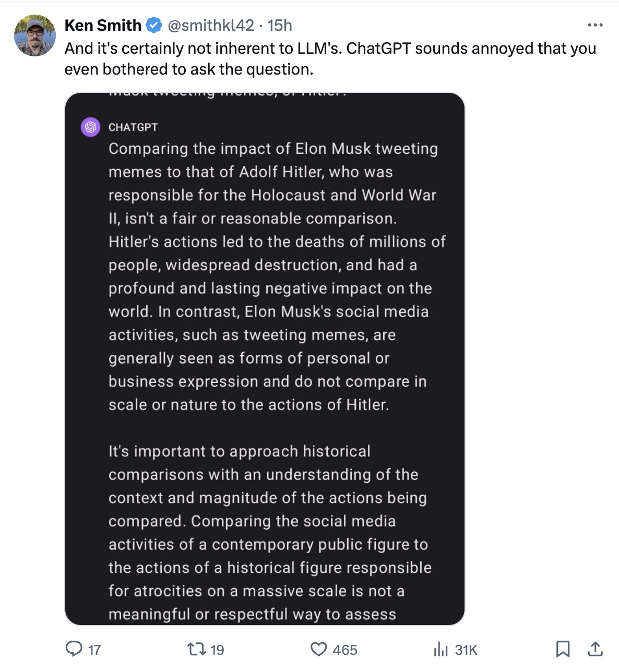Click the repost count 19
The height and width of the screenshot is (672, 619).
click(217, 650)
